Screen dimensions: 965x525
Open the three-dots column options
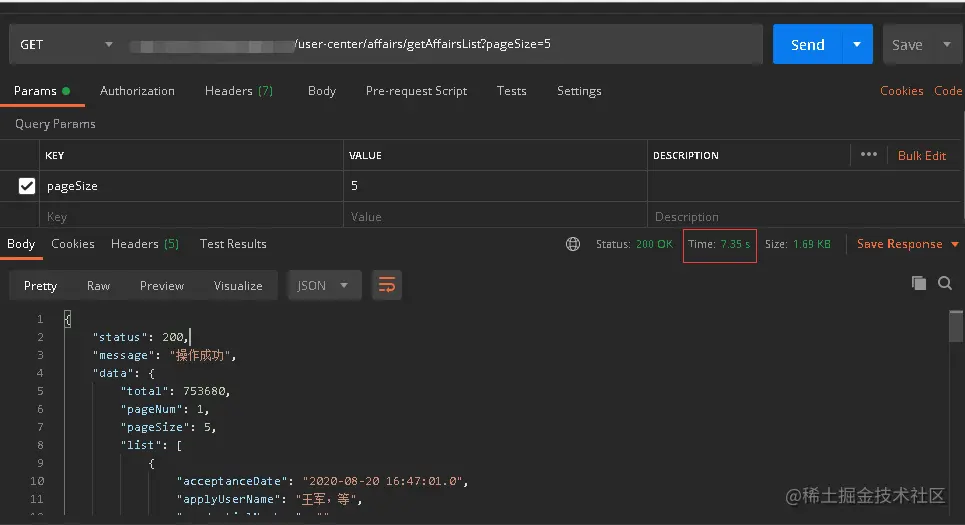pos(868,154)
